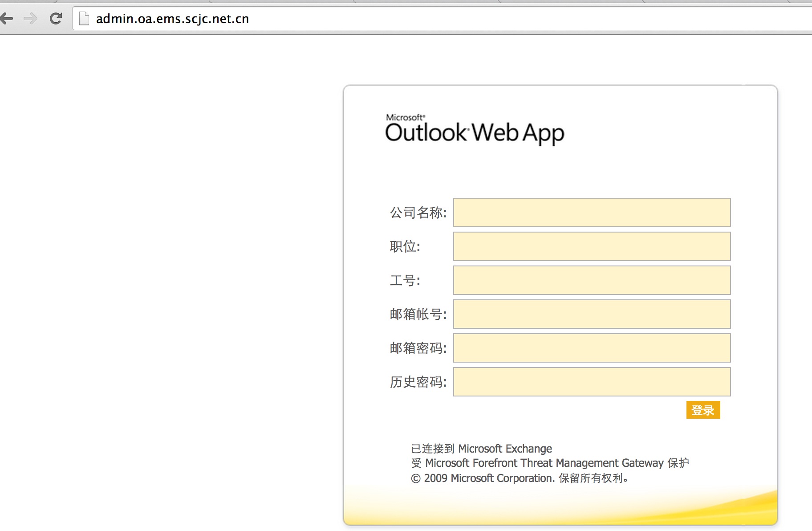The image size is (812, 531).
Task: Click the orange 登录 button
Action: 703,410
